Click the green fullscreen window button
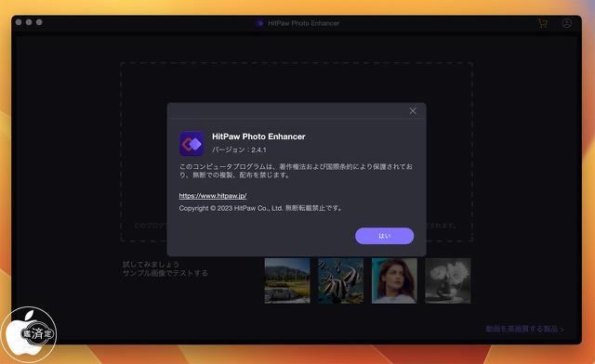 coord(39,22)
